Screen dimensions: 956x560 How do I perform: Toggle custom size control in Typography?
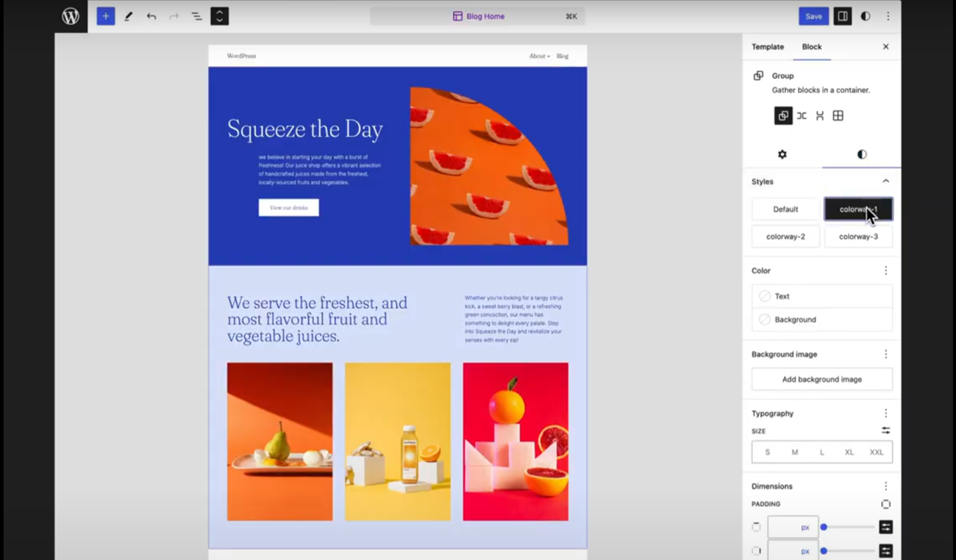pos(885,431)
